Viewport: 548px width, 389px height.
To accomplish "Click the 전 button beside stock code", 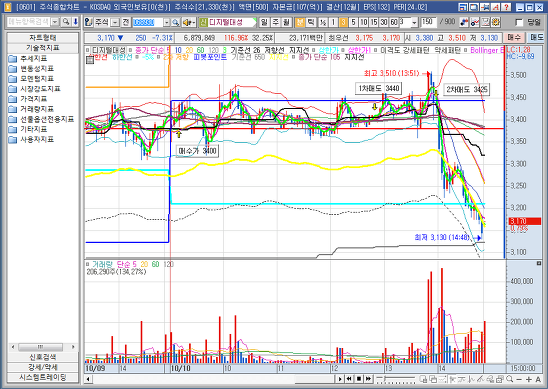I will tap(126, 22).
